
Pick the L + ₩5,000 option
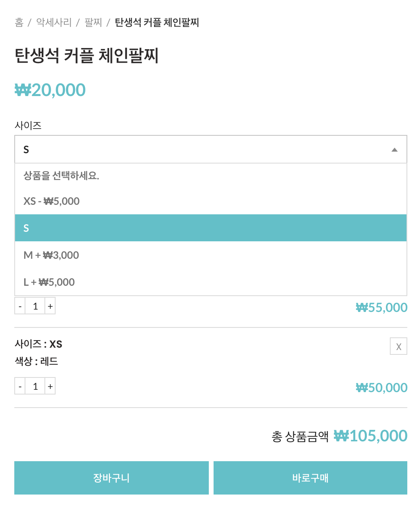[x=49, y=282]
